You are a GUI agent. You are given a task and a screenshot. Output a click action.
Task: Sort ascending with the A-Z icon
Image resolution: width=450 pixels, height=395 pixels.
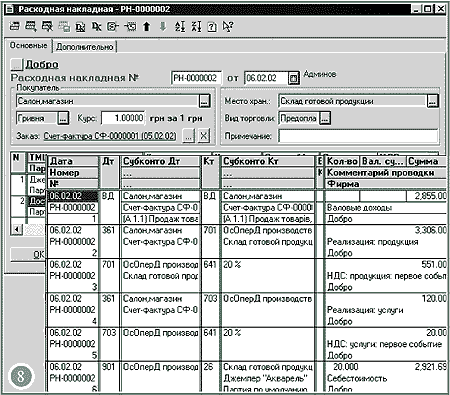[x=180, y=26]
